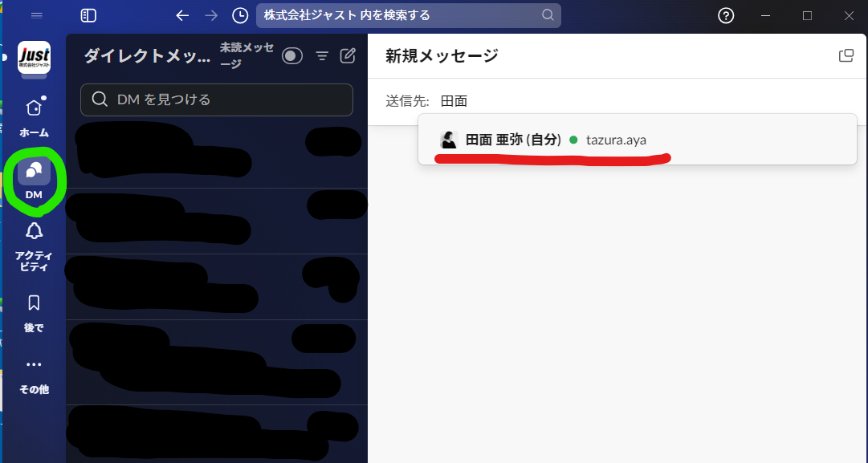Click the 新規メッセージ header title
This screenshot has width=868, height=463.
pos(442,56)
